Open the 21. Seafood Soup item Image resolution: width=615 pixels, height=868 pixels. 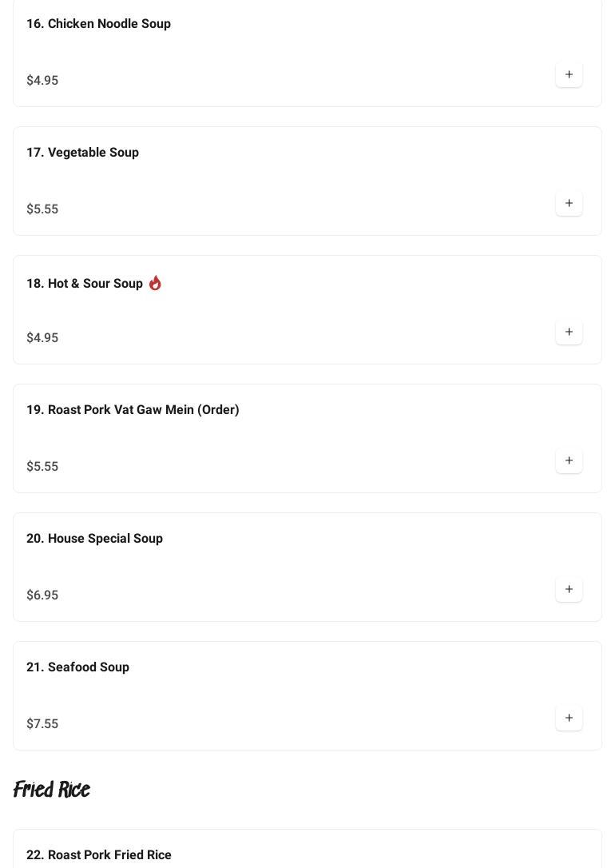pyautogui.click(x=77, y=667)
